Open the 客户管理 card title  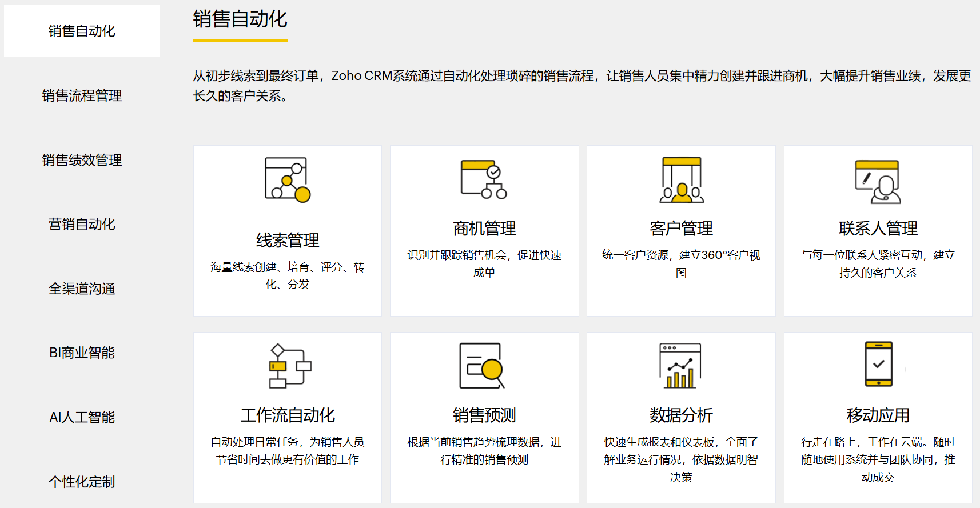(681, 229)
